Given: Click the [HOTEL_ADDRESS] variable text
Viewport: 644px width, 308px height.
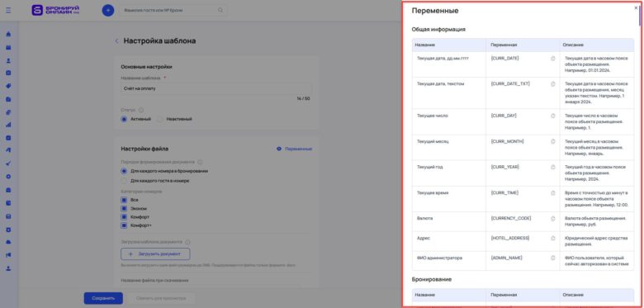Looking at the screenshot, I should coord(510,238).
